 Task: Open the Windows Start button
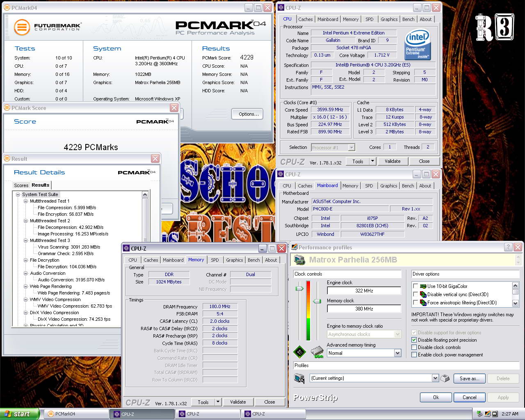pos(20,414)
